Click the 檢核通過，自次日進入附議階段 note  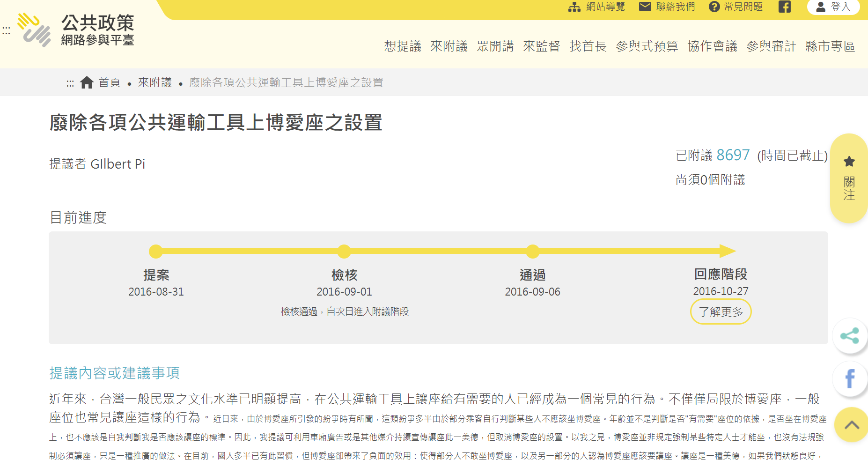click(x=345, y=311)
